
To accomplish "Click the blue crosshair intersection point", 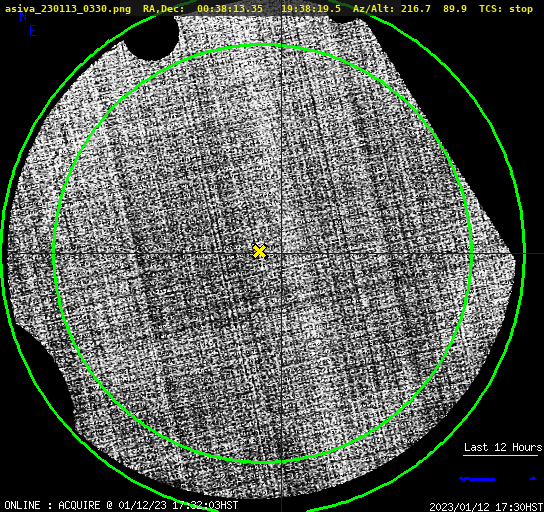I will click(281, 254).
